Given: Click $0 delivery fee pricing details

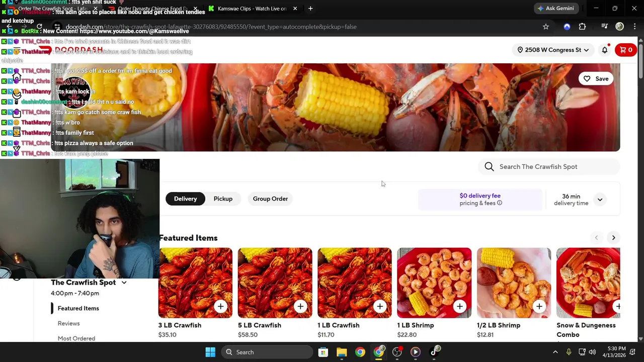Looking at the screenshot, I should click(x=480, y=199).
